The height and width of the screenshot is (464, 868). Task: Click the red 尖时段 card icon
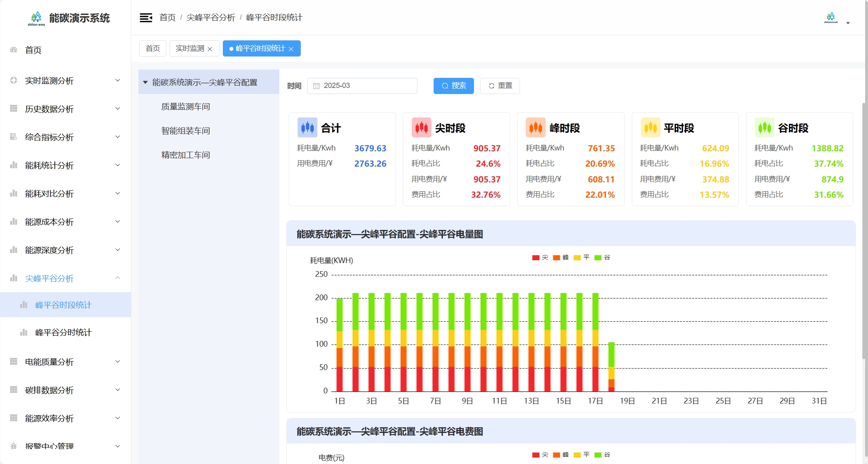[421, 128]
